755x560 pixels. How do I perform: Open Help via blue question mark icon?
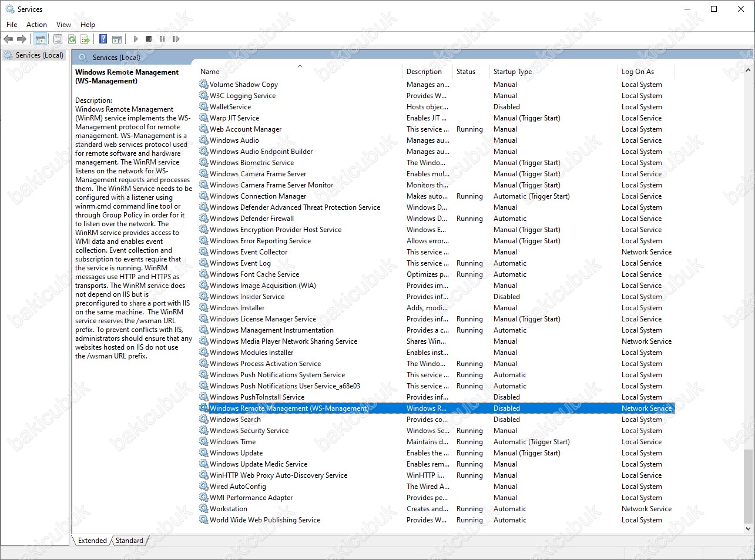(103, 39)
